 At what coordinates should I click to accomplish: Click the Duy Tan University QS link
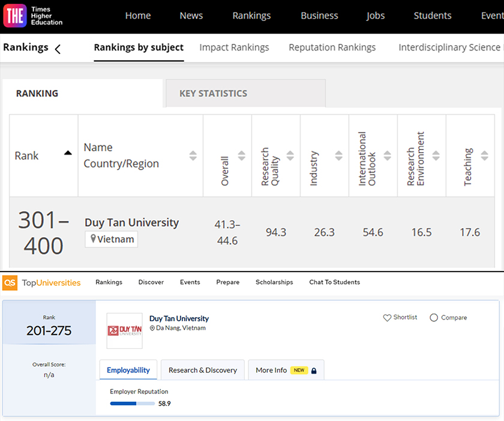coord(179,319)
